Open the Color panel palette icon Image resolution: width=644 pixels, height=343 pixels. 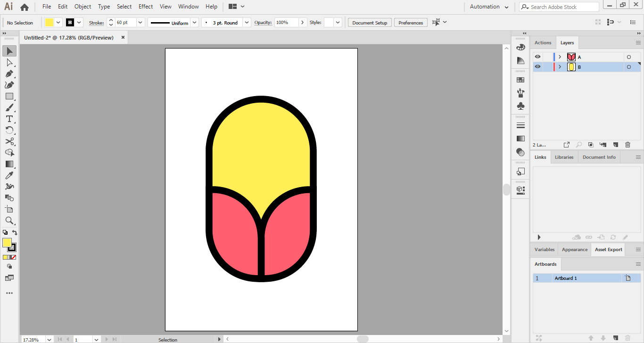point(520,47)
